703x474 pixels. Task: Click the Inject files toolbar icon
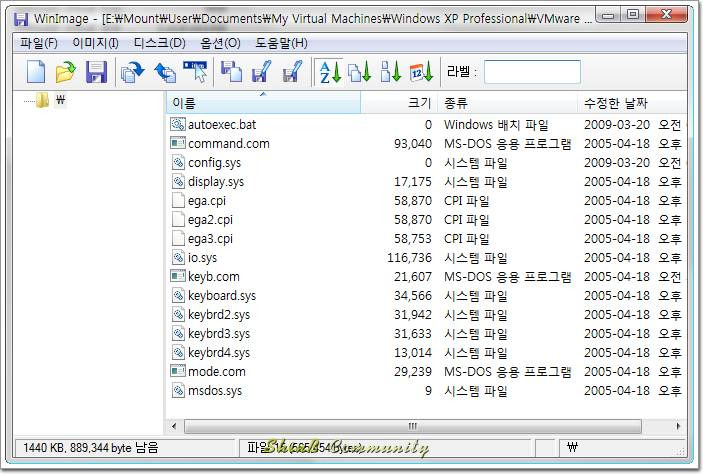[164, 72]
